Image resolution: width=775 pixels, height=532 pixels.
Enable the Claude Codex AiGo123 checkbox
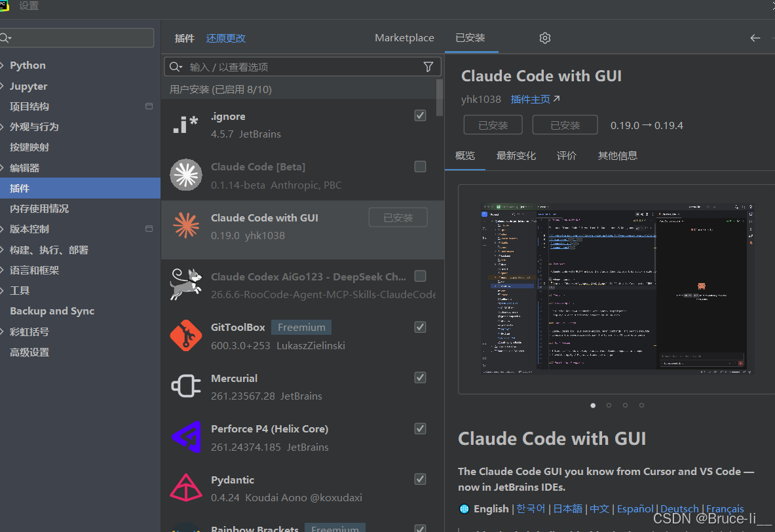coord(420,276)
